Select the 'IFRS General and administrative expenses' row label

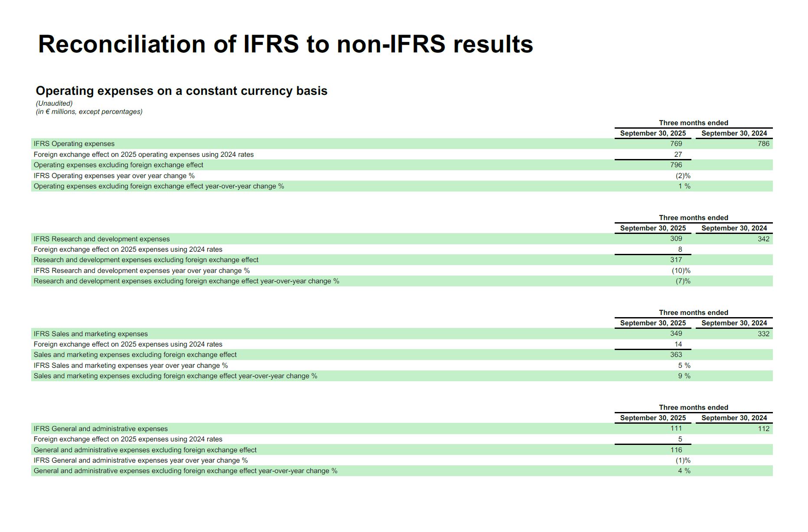click(101, 429)
